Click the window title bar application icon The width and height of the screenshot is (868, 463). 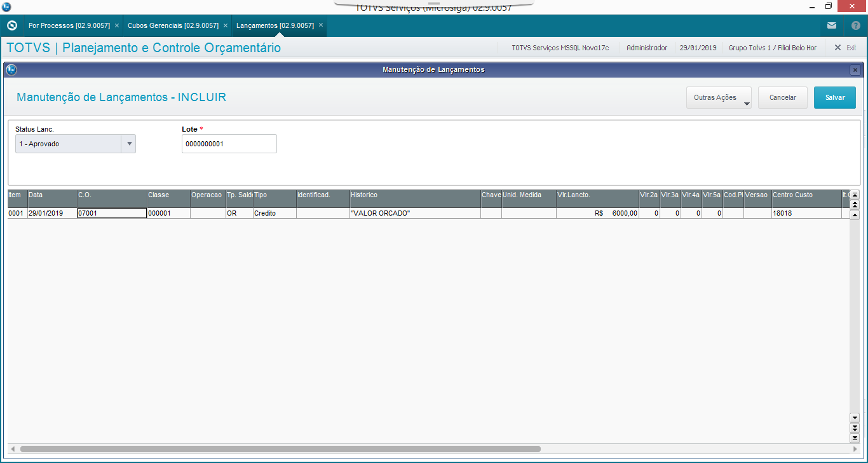coord(6,6)
